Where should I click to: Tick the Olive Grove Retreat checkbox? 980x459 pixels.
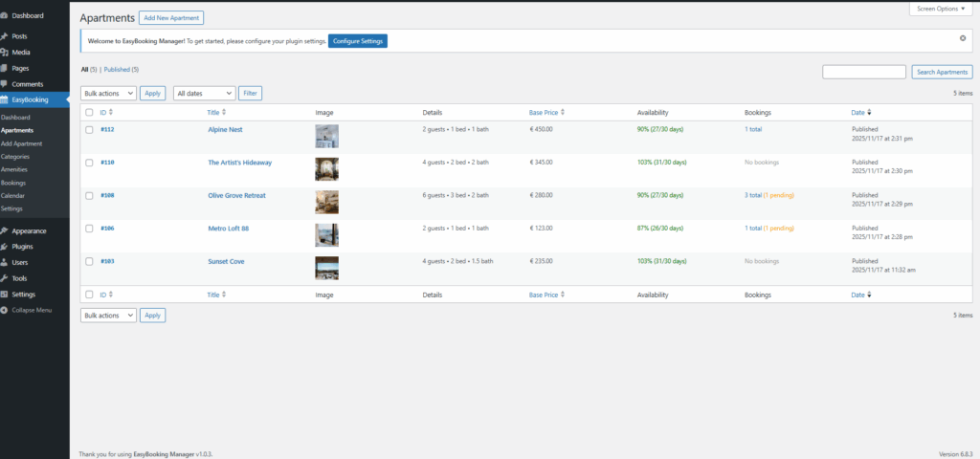(89, 195)
